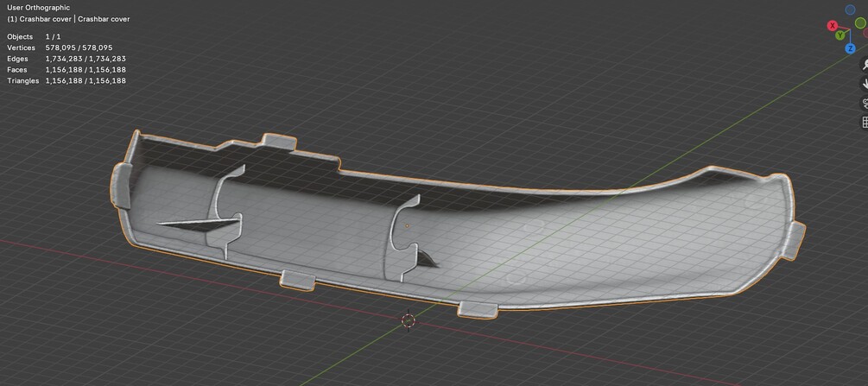
Task: Click the unlabeled blue negative-axis gizmo circle
Action: [x=850, y=10]
